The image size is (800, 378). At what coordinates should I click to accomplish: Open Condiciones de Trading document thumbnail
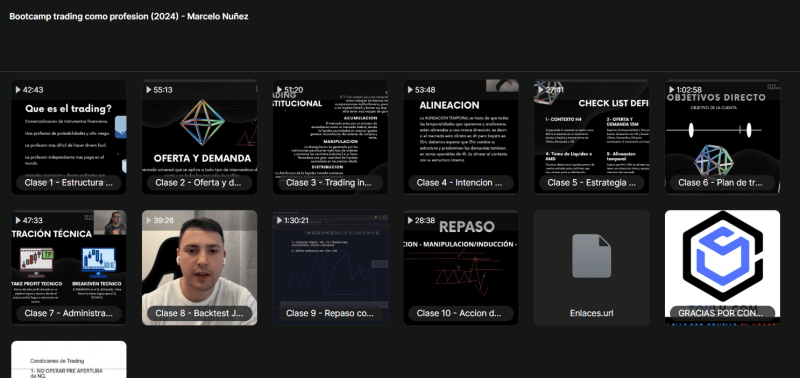pyautogui.click(x=69, y=360)
